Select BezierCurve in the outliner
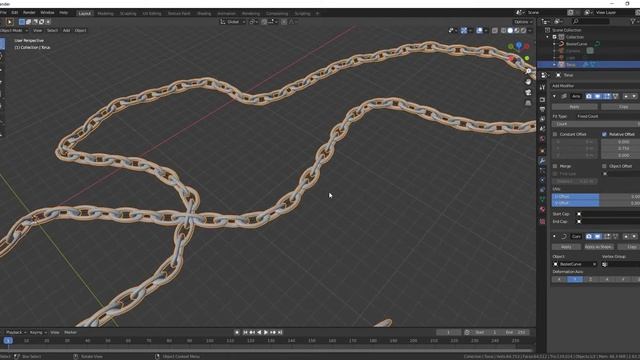 pyautogui.click(x=576, y=44)
